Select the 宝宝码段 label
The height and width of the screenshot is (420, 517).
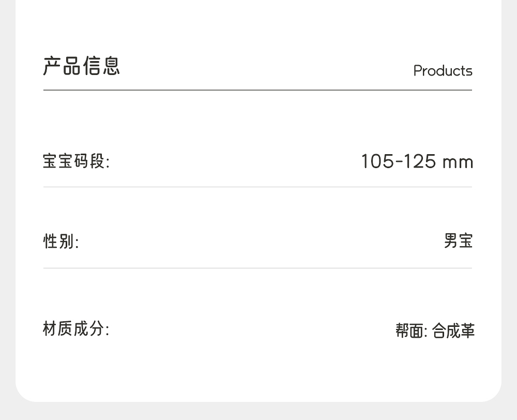tap(76, 161)
